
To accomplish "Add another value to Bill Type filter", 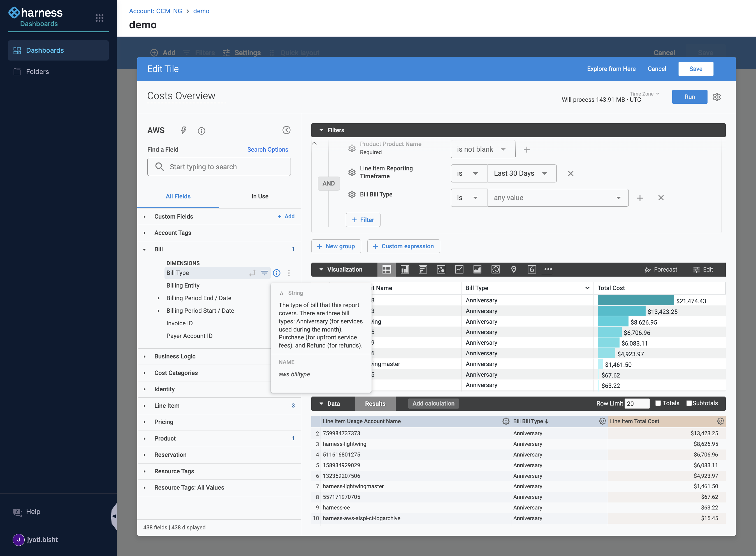I will pyautogui.click(x=640, y=198).
